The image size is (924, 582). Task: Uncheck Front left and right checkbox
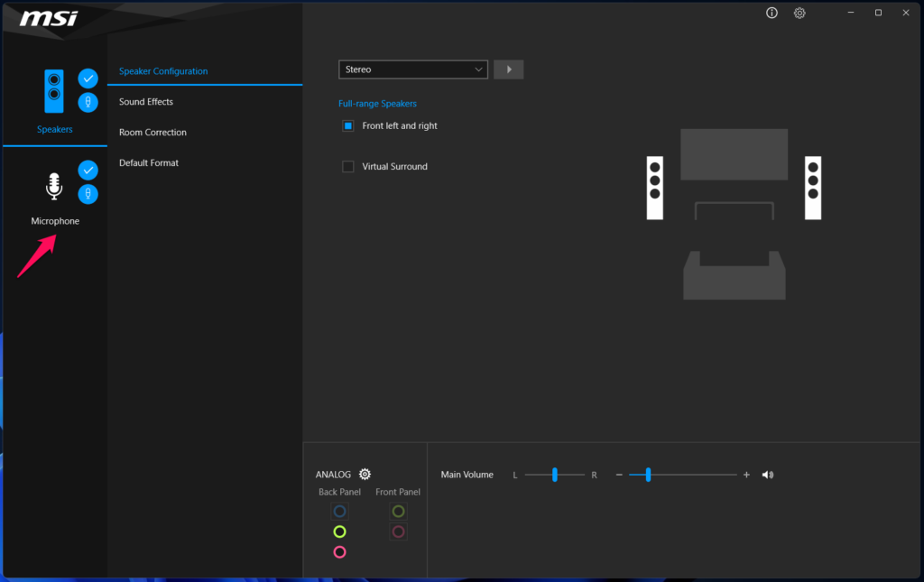[x=348, y=126]
